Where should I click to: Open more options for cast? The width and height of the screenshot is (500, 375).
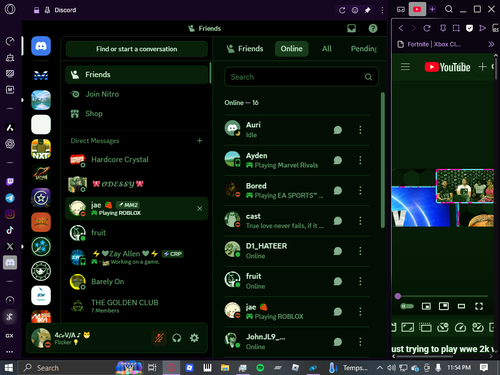pos(360,221)
